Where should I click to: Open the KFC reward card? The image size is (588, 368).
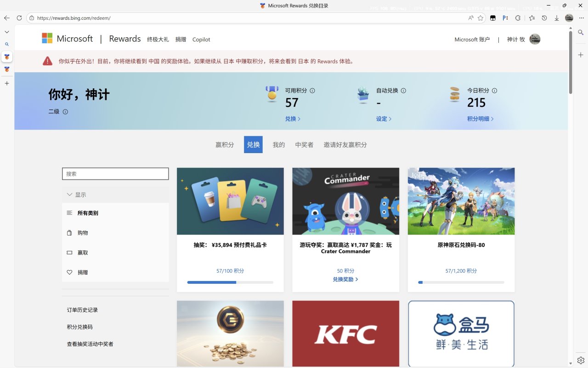[x=345, y=334]
